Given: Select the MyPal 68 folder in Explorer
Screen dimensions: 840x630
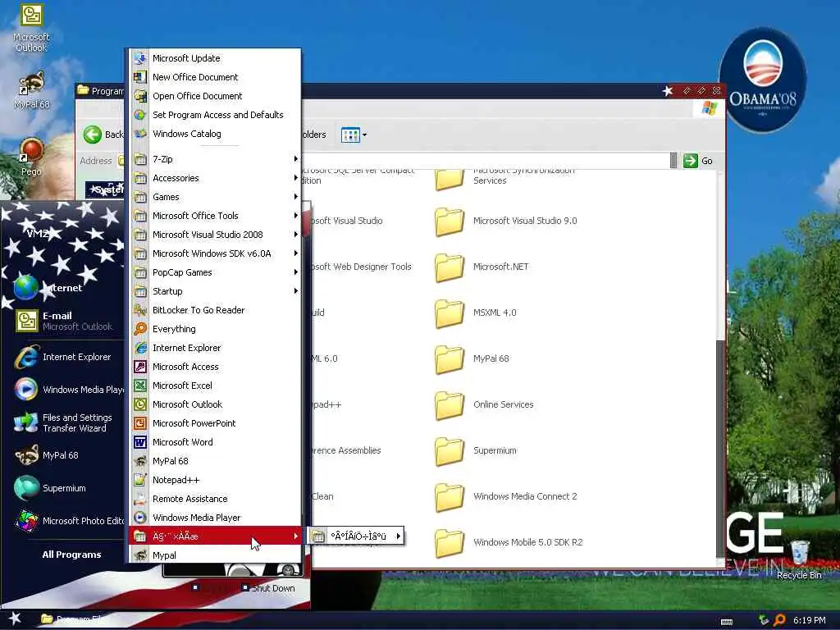Looking at the screenshot, I should point(472,359).
